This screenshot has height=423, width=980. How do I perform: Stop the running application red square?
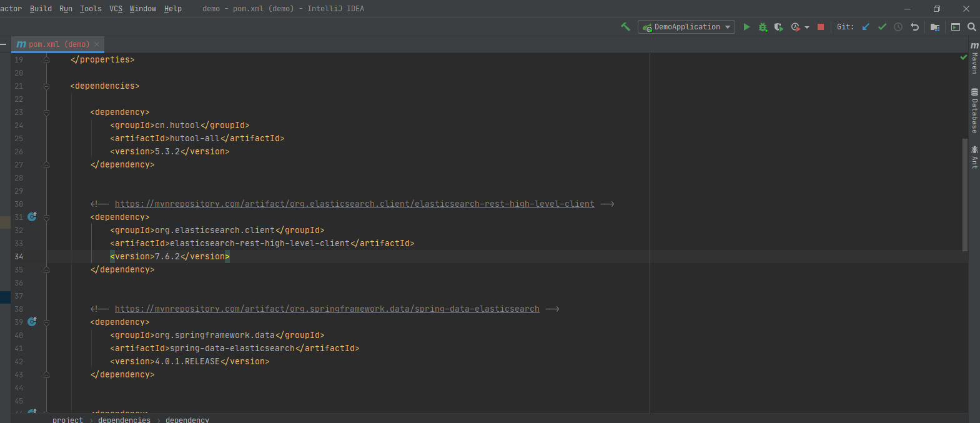click(x=821, y=27)
